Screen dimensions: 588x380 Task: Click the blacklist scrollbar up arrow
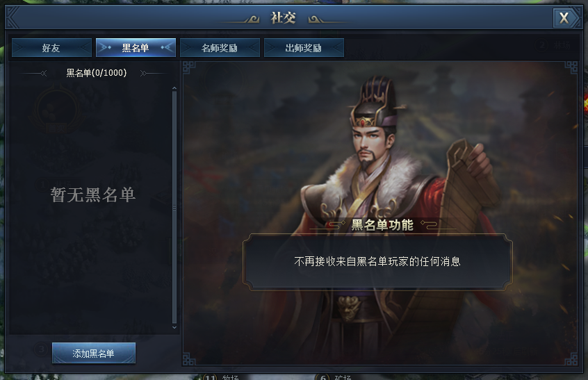[174, 88]
